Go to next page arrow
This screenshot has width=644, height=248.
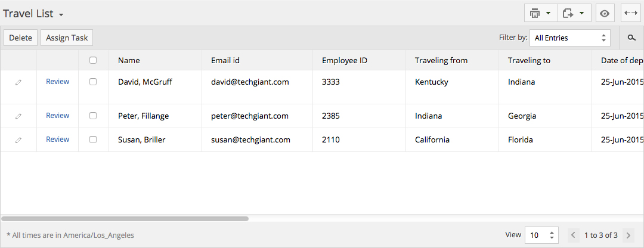(x=627, y=235)
